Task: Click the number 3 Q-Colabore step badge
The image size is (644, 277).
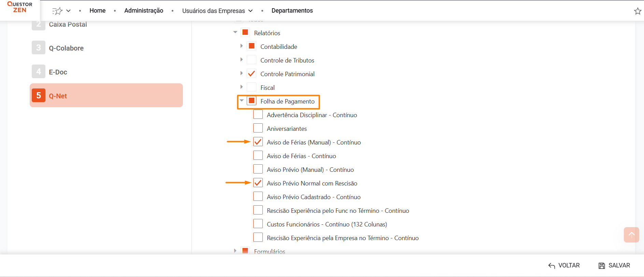Action: click(39, 48)
